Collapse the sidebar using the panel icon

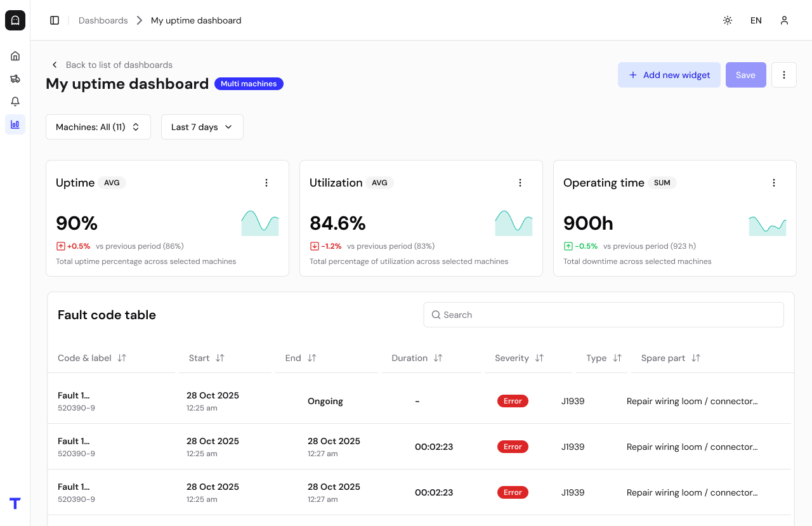[x=55, y=20]
